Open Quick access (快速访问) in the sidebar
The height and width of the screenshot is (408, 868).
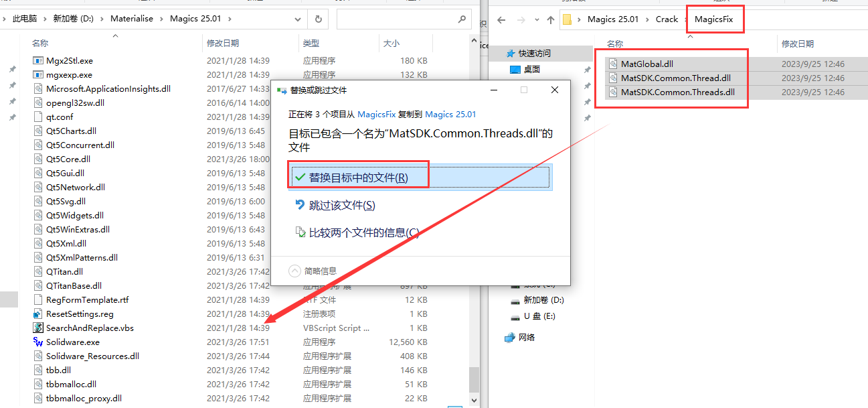[x=535, y=54]
